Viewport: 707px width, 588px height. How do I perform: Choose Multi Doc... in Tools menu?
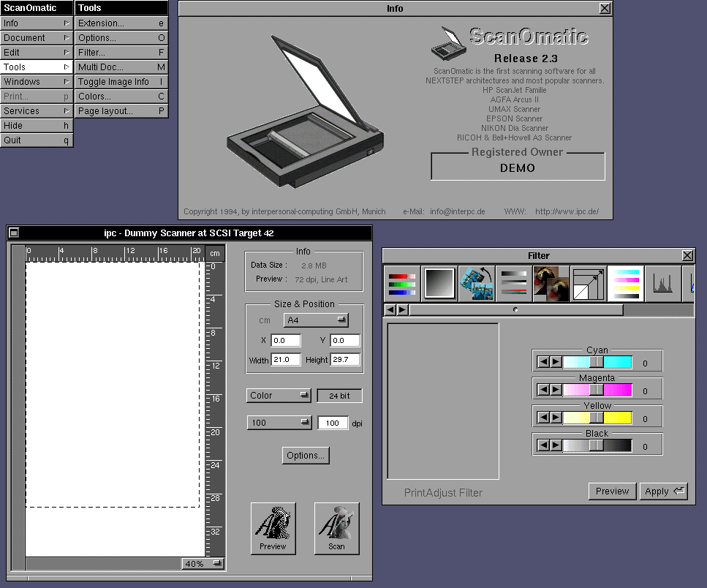click(x=121, y=67)
